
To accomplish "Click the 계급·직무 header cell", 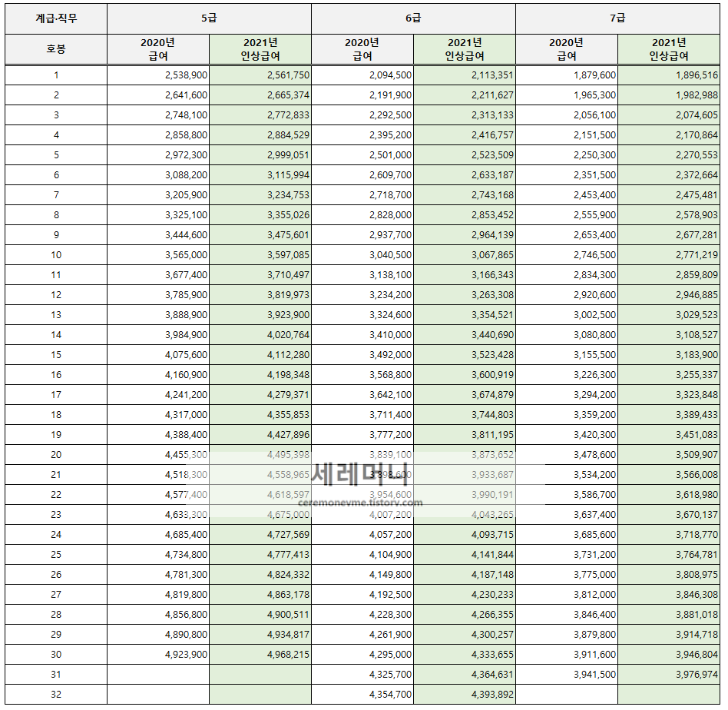I will pos(56,18).
